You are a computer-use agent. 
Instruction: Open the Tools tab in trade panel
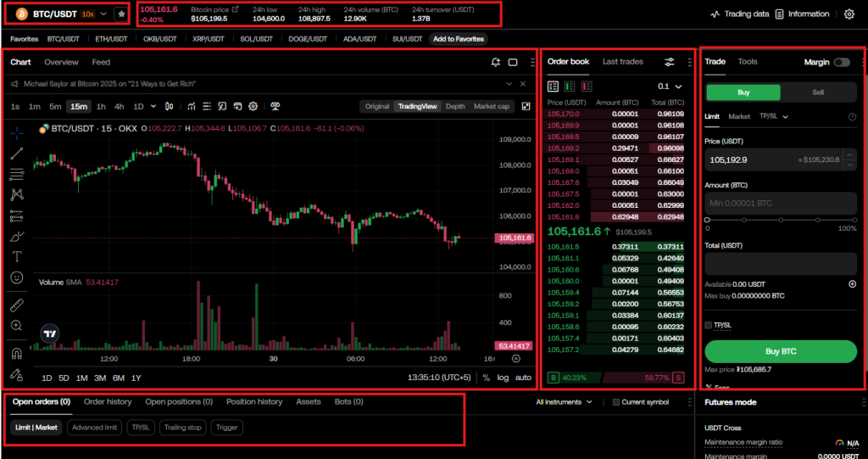point(748,62)
